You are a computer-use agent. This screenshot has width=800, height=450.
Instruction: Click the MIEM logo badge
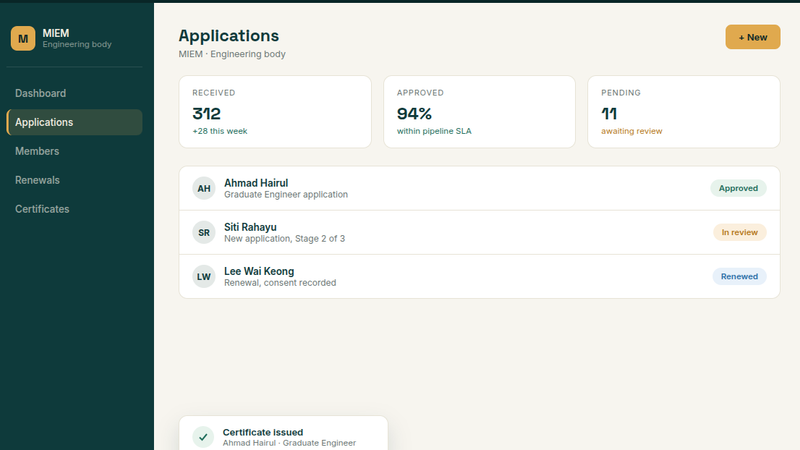[x=23, y=38]
